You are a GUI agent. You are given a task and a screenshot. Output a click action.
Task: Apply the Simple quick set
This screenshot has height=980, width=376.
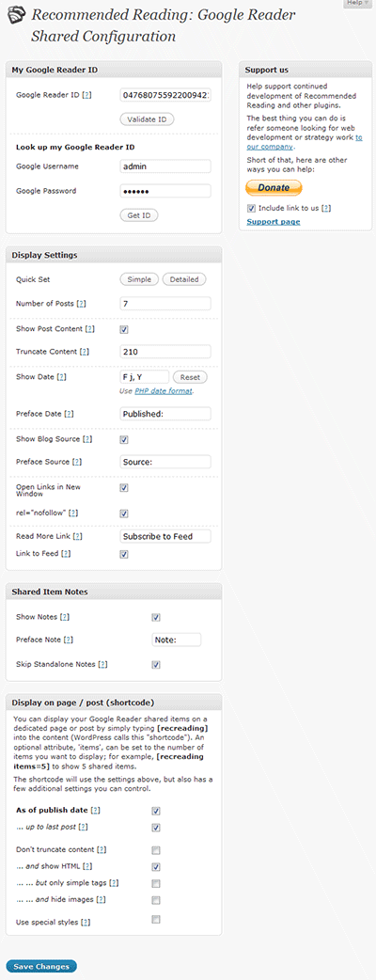139,279
